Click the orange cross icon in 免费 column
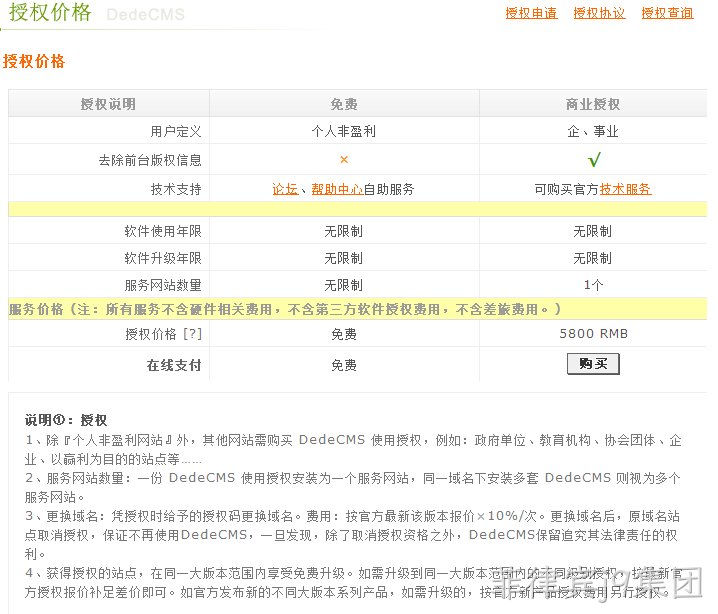 click(344, 159)
